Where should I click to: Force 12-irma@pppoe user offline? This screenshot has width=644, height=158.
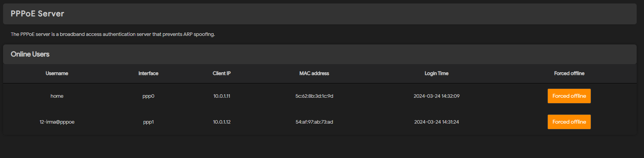point(569,122)
